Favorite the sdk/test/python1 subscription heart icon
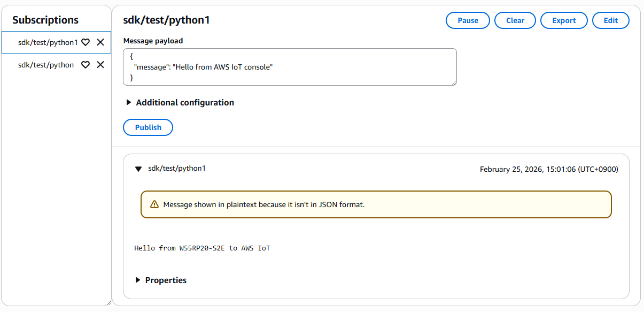This screenshot has width=644, height=312. (86, 42)
